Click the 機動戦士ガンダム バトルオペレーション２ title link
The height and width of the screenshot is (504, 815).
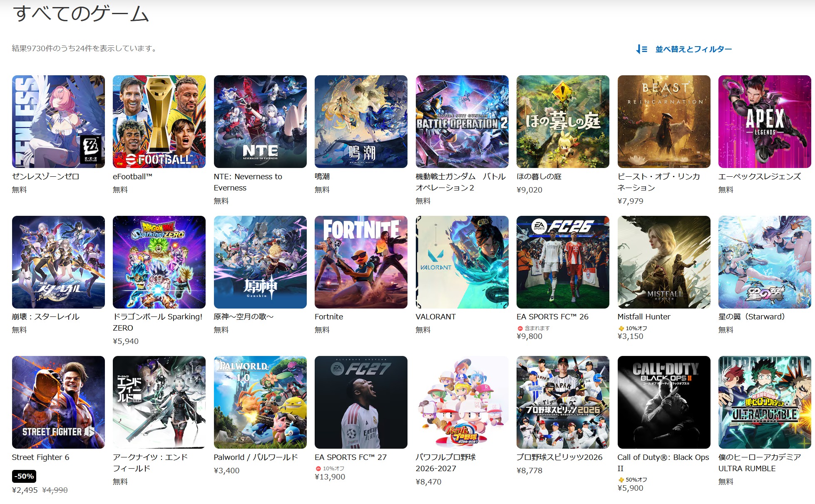pos(461,182)
